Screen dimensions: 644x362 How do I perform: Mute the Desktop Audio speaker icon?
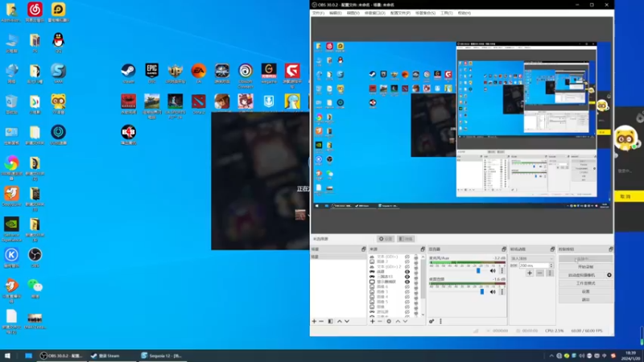point(493,291)
